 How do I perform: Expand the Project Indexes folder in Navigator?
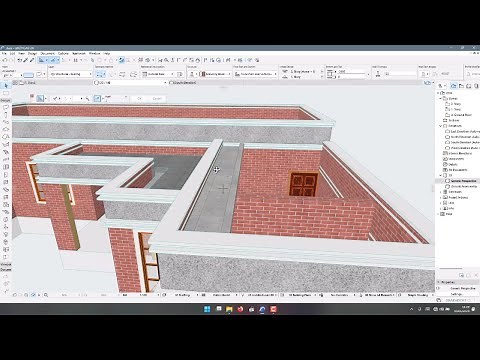pos(440,197)
